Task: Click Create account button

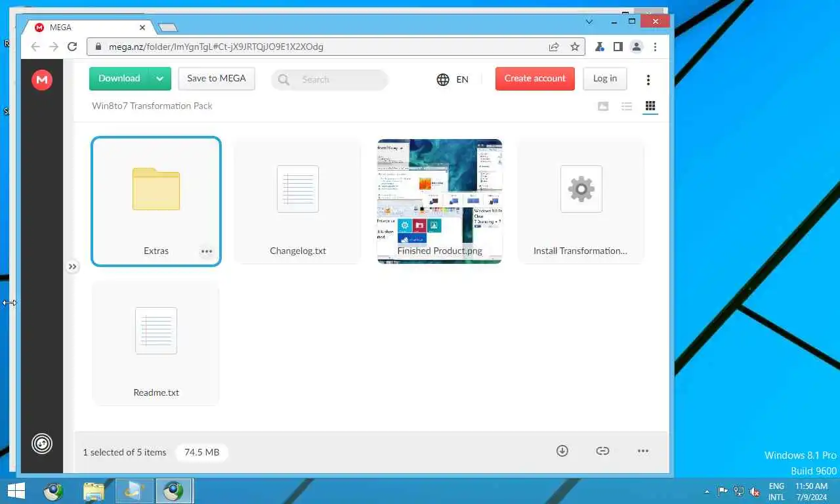Action: coord(535,79)
